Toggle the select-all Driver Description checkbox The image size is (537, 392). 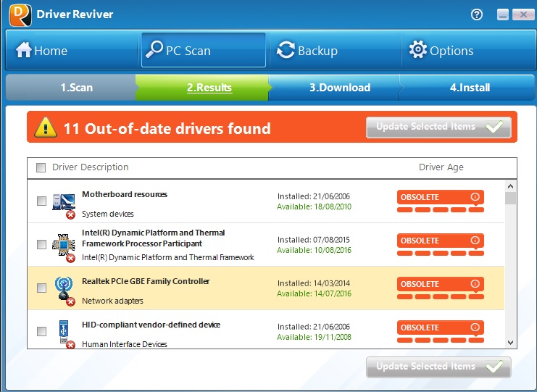41,167
